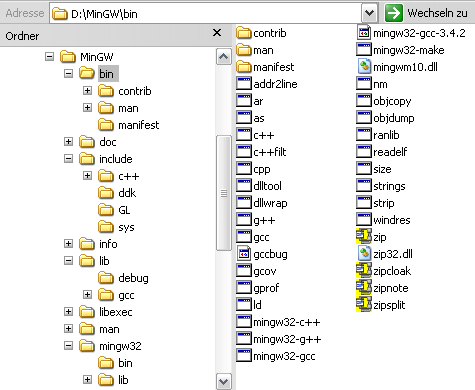This screenshot has width=475, height=390.
Task: Collapse the MinGW tree node
Action: (49, 56)
